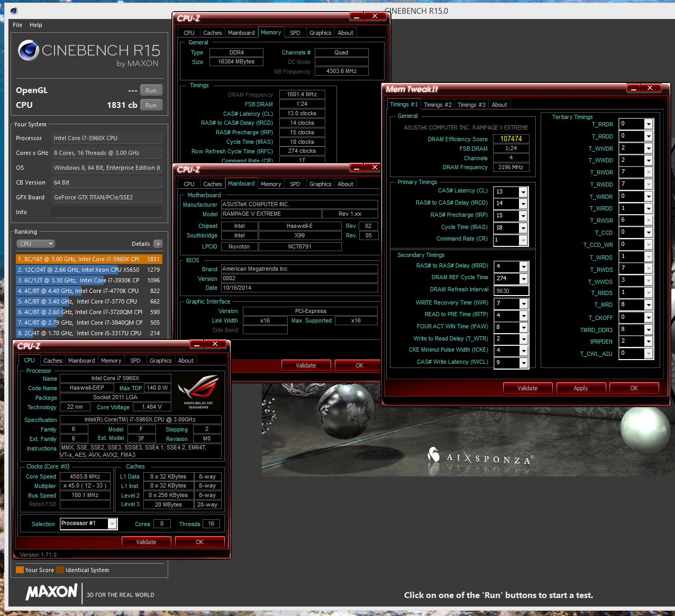This screenshot has height=616, width=675.
Task: Open the RAS# Precharge (tRP) dropdown
Action: 523,216
